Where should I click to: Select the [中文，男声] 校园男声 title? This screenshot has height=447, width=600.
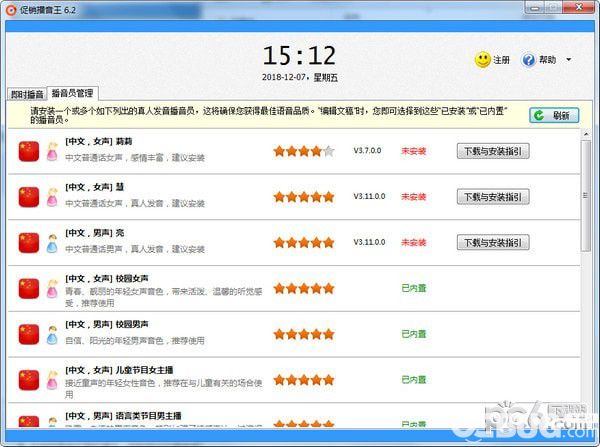pos(107,324)
